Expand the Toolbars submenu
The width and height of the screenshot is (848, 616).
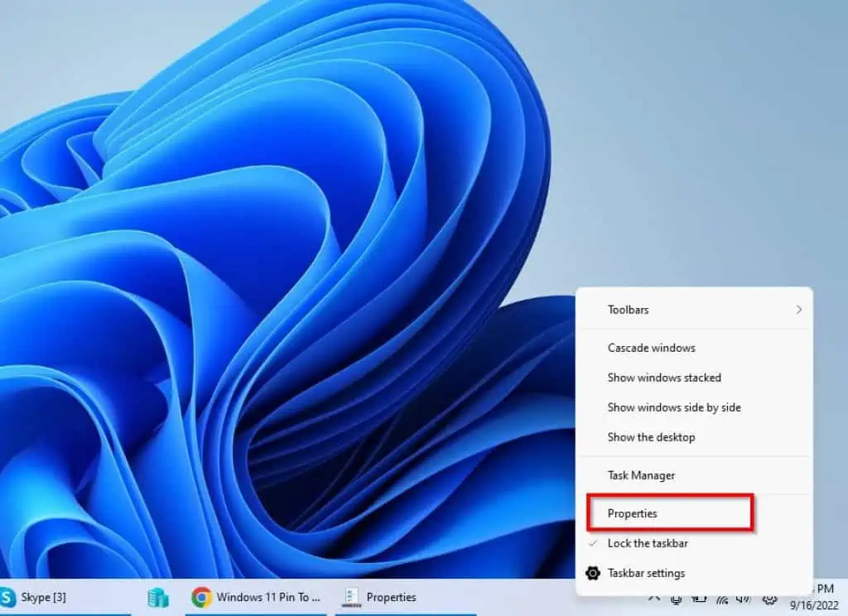coord(628,309)
